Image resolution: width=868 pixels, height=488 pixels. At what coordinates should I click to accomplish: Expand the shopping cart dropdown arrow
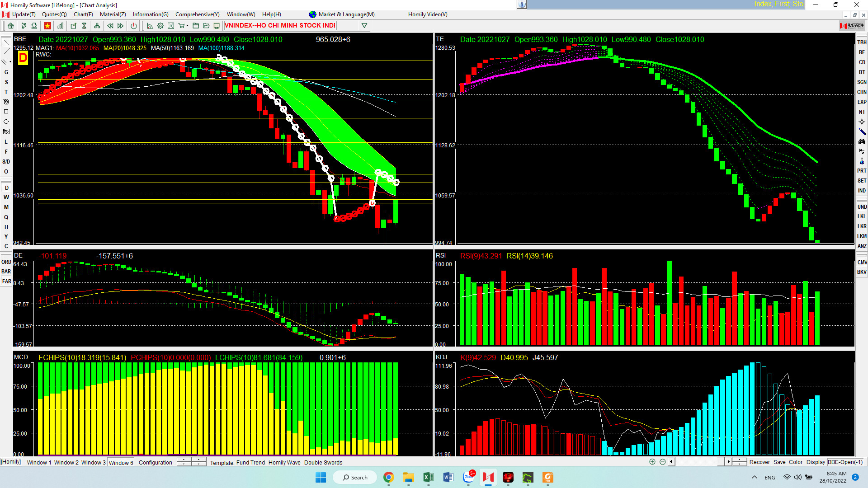coord(187,26)
